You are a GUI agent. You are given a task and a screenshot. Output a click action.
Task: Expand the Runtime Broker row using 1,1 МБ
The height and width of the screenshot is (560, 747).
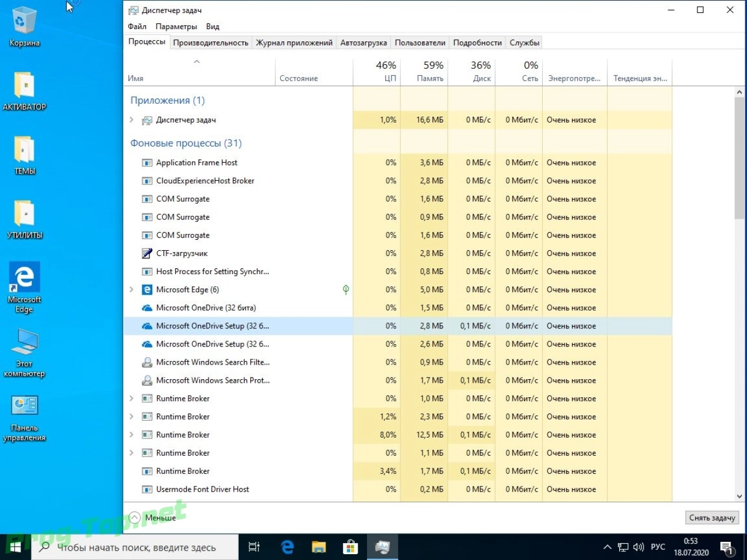tap(131, 453)
